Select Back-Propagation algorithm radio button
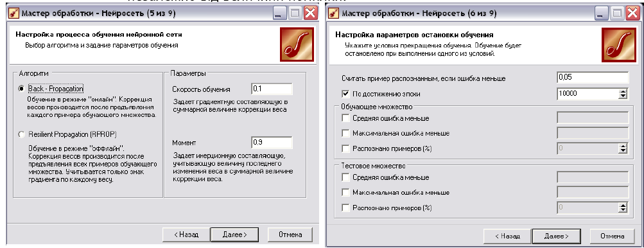644x248 pixels. tap(21, 89)
